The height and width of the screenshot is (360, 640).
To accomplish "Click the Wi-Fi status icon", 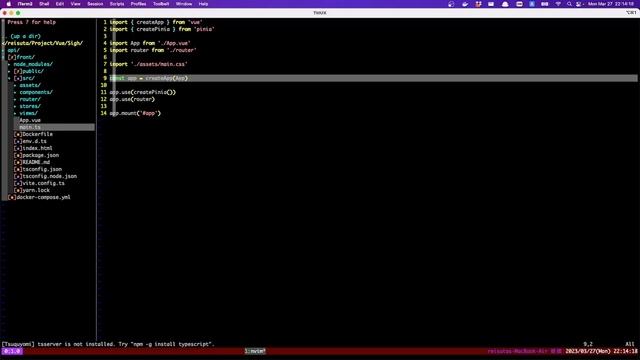I will click(558, 4).
